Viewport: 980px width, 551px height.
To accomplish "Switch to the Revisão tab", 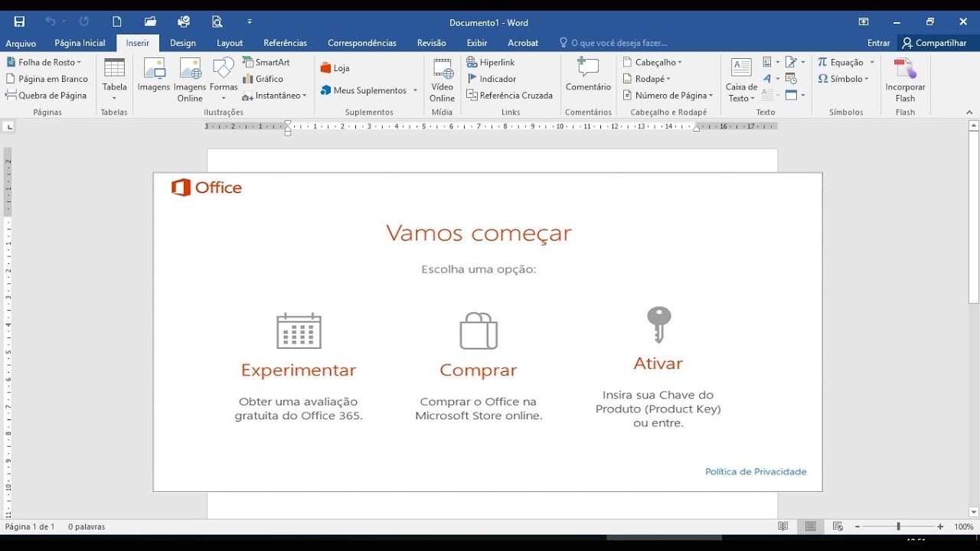I will coord(432,43).
